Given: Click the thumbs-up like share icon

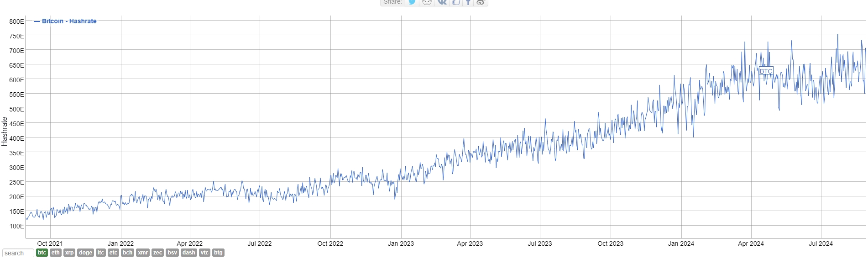Looking at the screenshot, I should pos(455,2).
